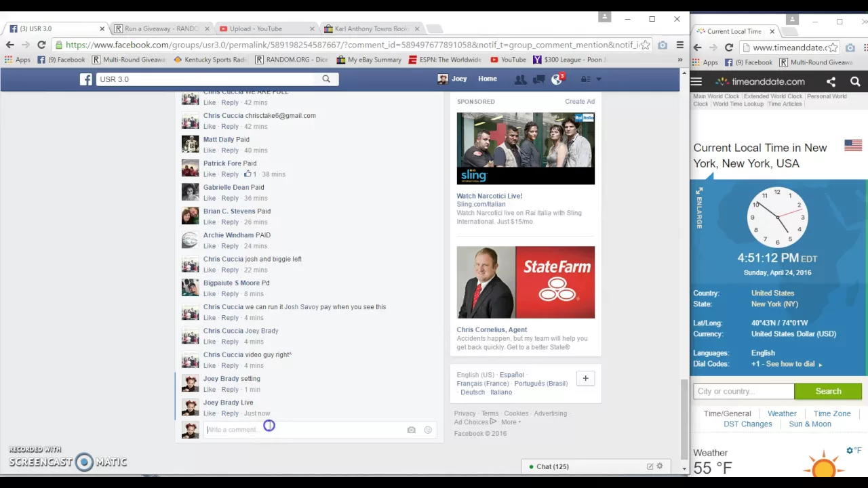Attach a photo using the comment camera icon
The width and height of the screenshot is (868, 488).
(411, 430)
